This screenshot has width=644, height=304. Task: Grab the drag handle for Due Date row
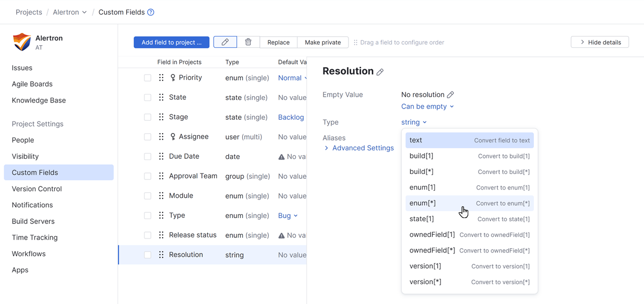coord(161,156)
